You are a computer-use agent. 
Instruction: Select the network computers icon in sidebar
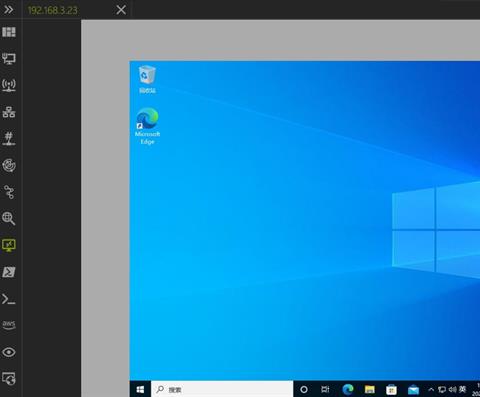point(9,58)
